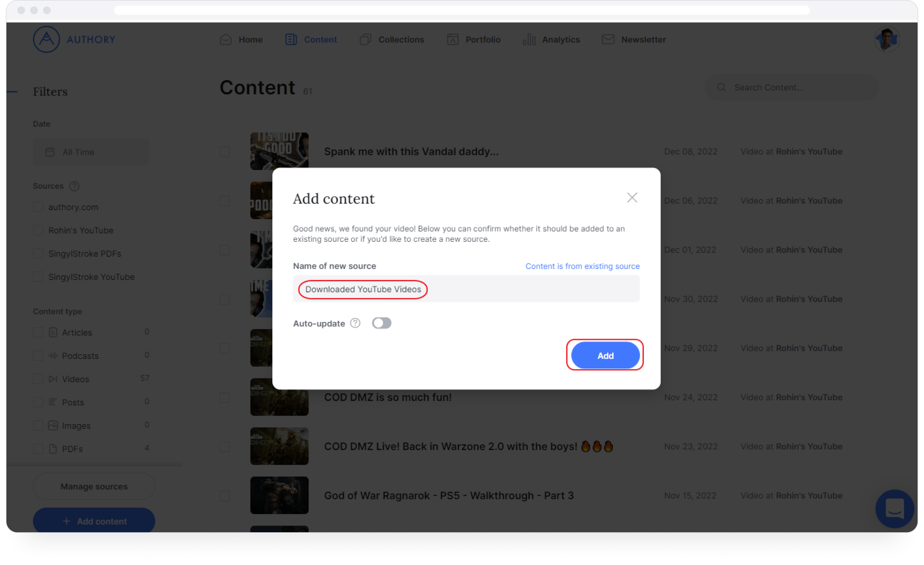Click the user profile avatar icon
924x565 pixels.
pyautogui.click(x=887, y=39)
